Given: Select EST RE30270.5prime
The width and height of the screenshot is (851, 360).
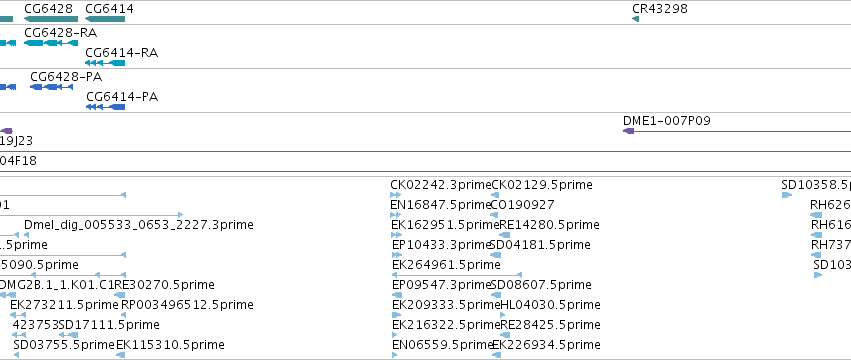Looking at the screenshot, I should pos(164,285).
